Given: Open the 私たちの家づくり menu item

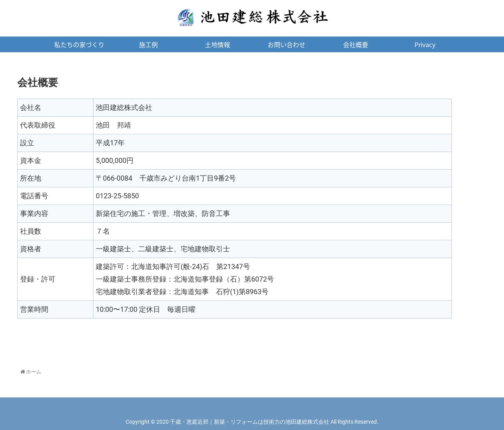Looking at the screenshot, I should (79, 44).
